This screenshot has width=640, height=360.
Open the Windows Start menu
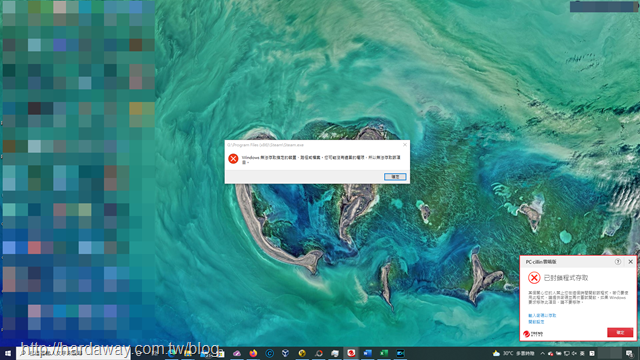click(x=8, y=353)
